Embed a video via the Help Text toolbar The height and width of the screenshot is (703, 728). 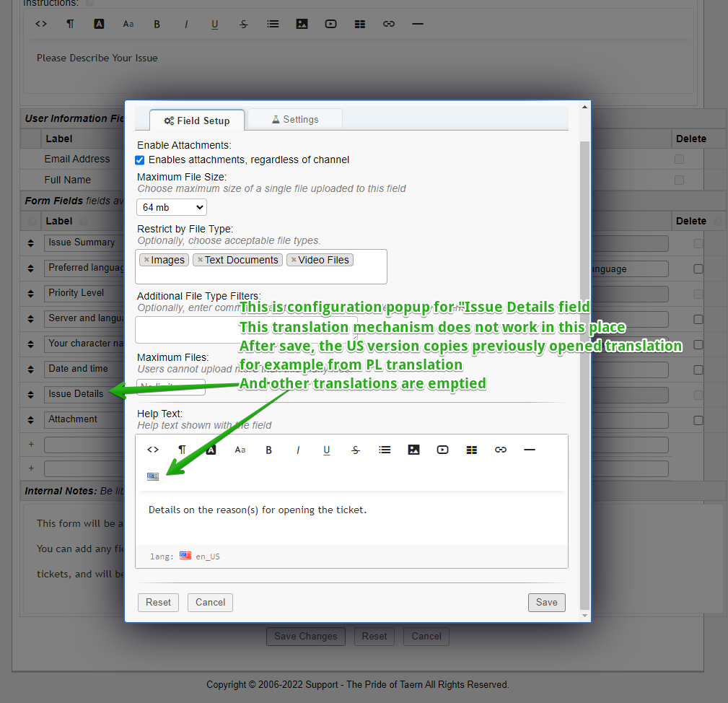[442, 449]
